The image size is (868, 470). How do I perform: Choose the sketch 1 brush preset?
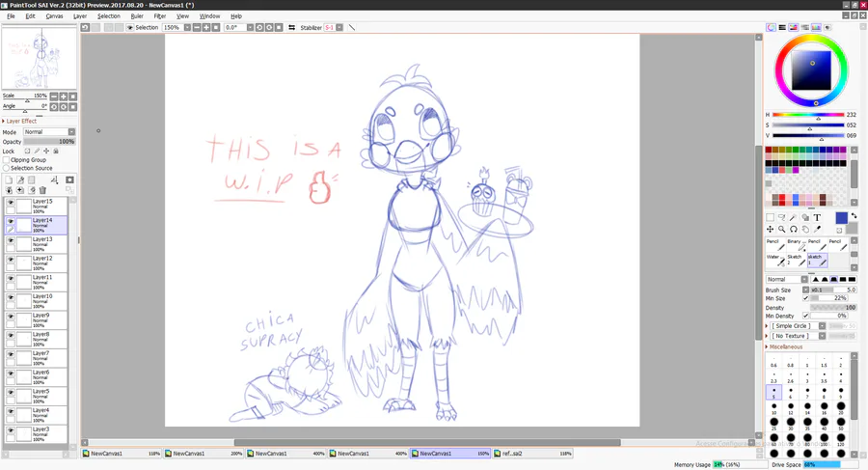pyautogui.click(x=818, y=260)
